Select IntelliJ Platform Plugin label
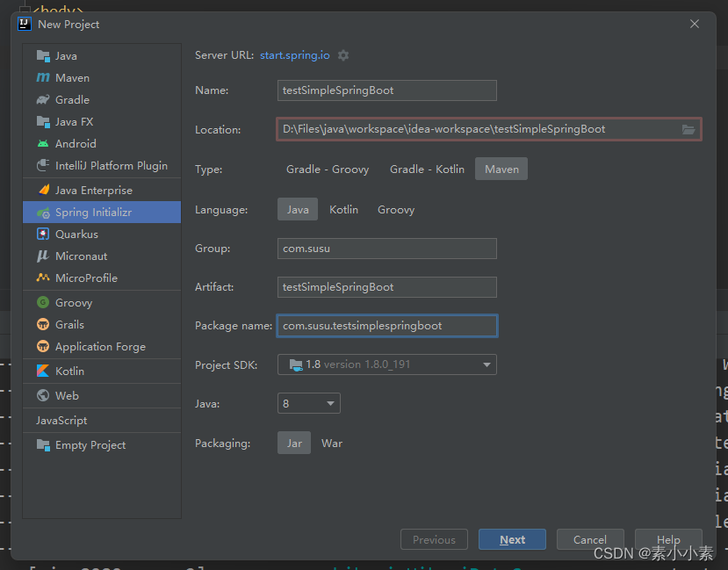 (x=112, y=166)
